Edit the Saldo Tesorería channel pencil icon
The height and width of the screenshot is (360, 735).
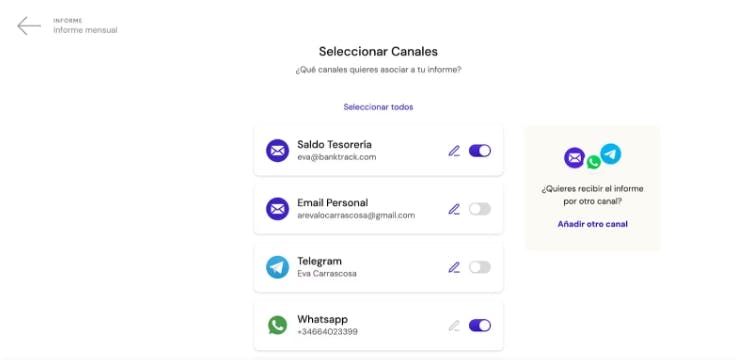click(454, 151)
